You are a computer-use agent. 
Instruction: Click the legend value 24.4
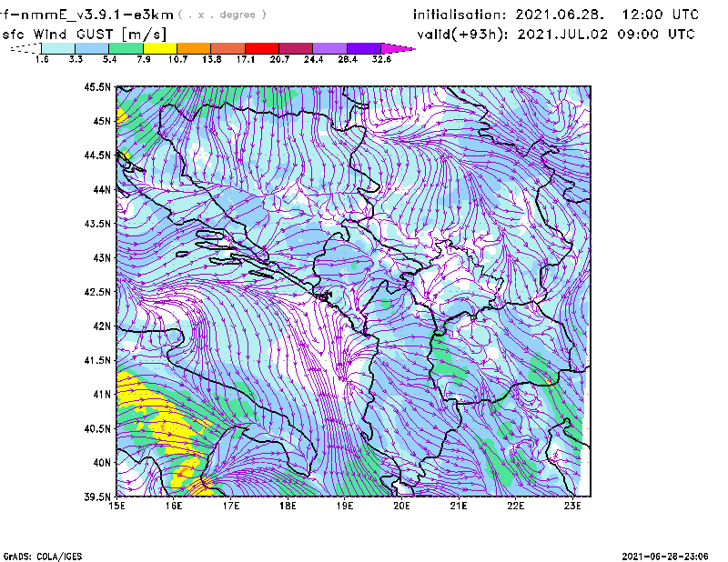[x=313, y=59]
